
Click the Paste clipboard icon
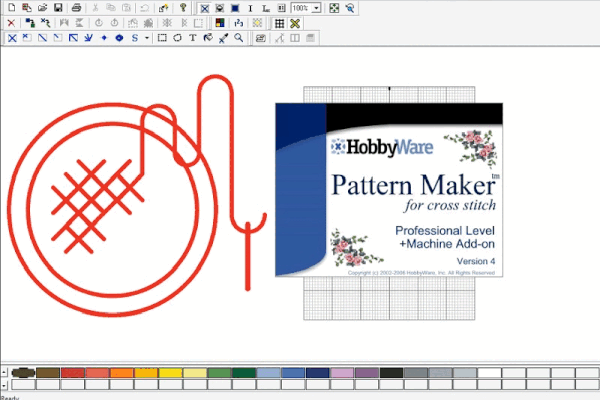(x=126, y=8)
